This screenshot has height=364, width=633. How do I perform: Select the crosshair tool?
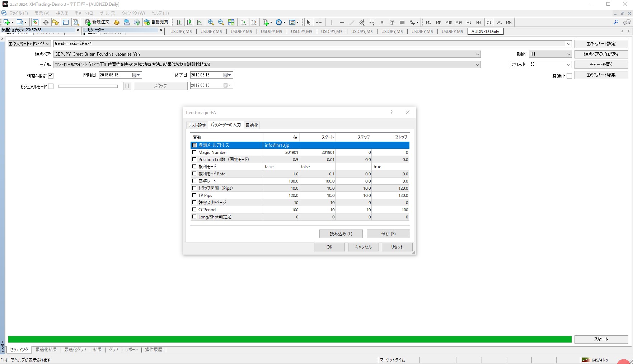[319, 22]
